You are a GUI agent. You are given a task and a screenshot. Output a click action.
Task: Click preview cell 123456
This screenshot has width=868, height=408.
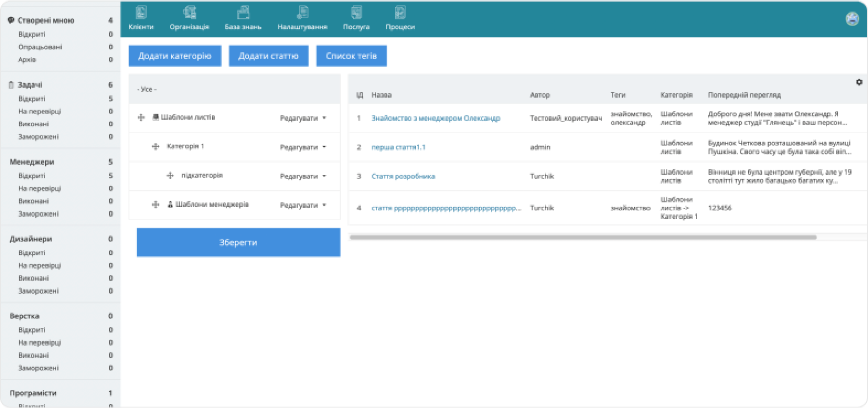pos(720,208)
